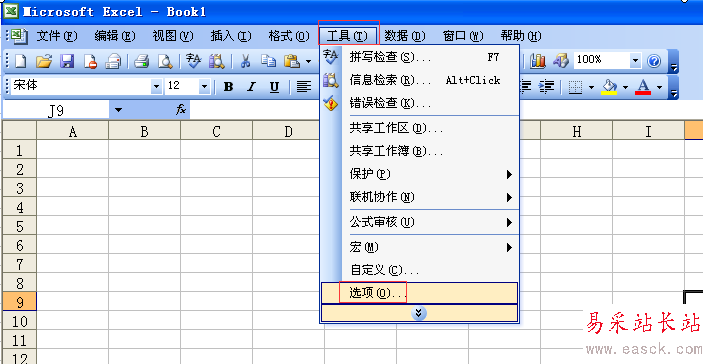This screenshot has height=364, width=703.
Task: Open Formatting toolbar options arrow at right end
Action: 673,87
